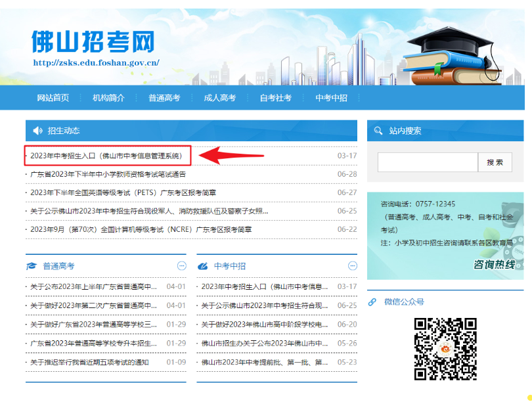
Task: Open the PETS 广东考区报考简章 link
Action: (x=123, y=192)
